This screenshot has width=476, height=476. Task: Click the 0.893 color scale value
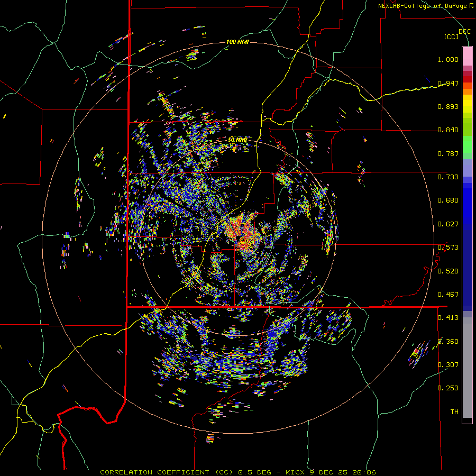click(448, 106)
